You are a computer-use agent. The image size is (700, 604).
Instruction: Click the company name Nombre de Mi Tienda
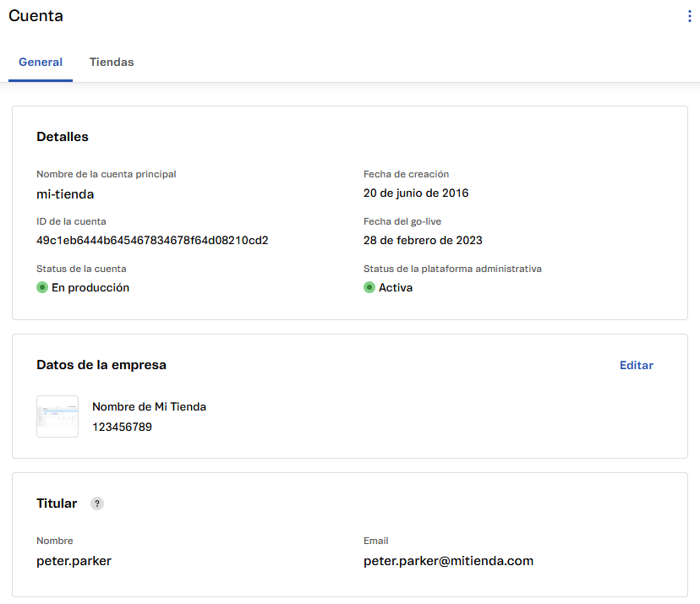(149, 406)
